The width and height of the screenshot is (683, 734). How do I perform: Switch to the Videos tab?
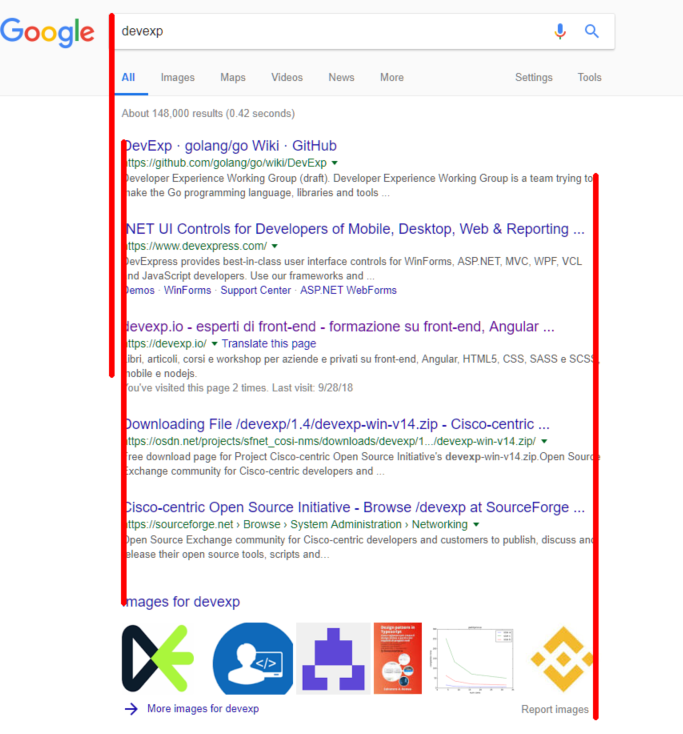(x=287, y=77)
